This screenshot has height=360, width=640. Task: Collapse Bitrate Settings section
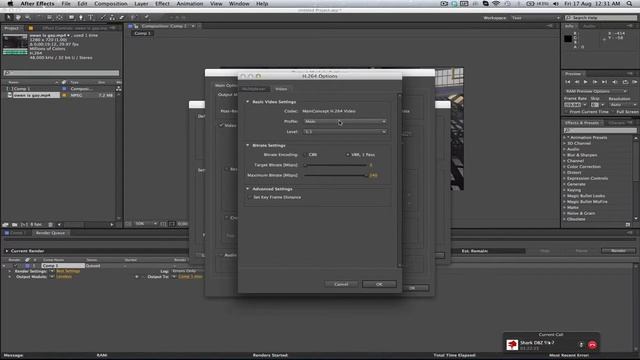click(x=247, y=145)
